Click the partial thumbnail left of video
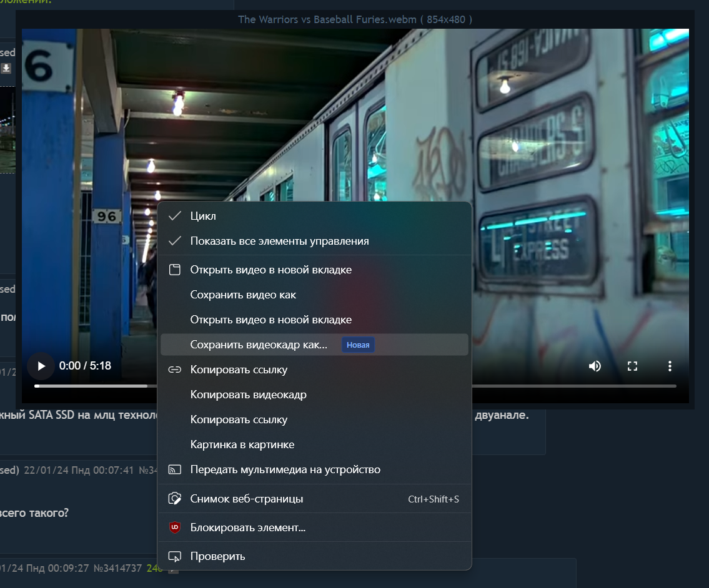The width and height of the screenshot is (709, 588). click(7, 130)
